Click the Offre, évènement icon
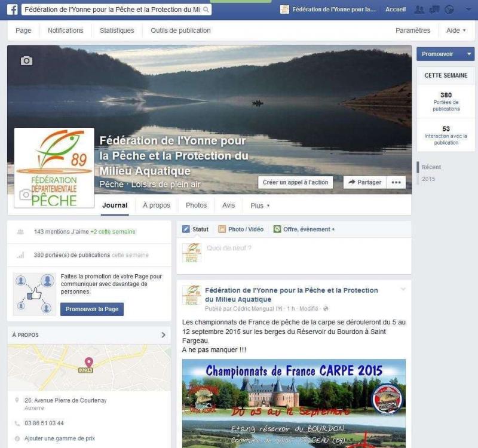 (277, 229)
